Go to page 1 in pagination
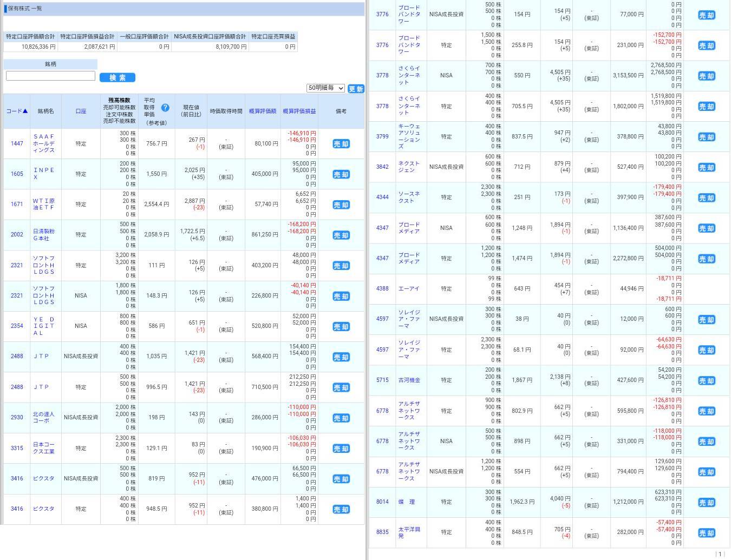 coord(720,554)
